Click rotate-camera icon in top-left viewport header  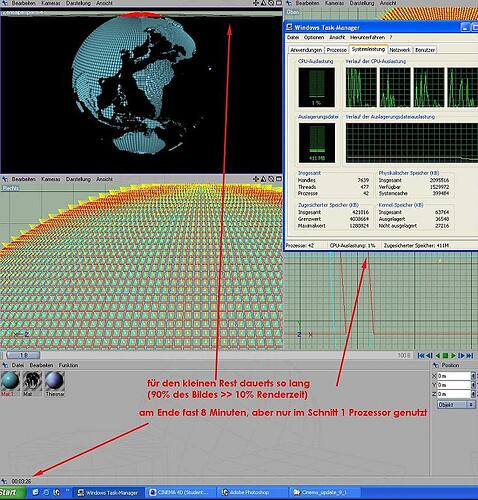point(271,3)
